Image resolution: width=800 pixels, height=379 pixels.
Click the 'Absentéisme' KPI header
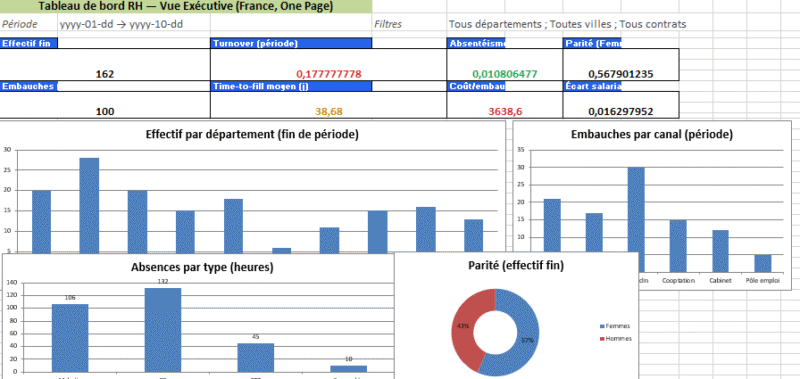477,43
